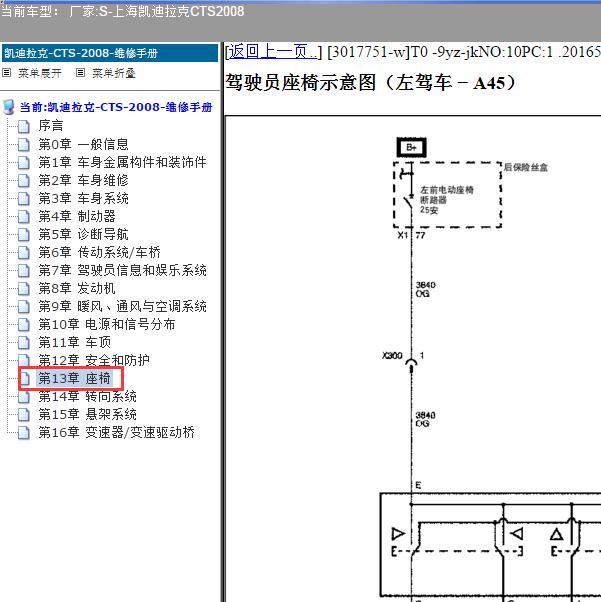Click the page icon beside 第5章 诊断导航

coord(24,235)
